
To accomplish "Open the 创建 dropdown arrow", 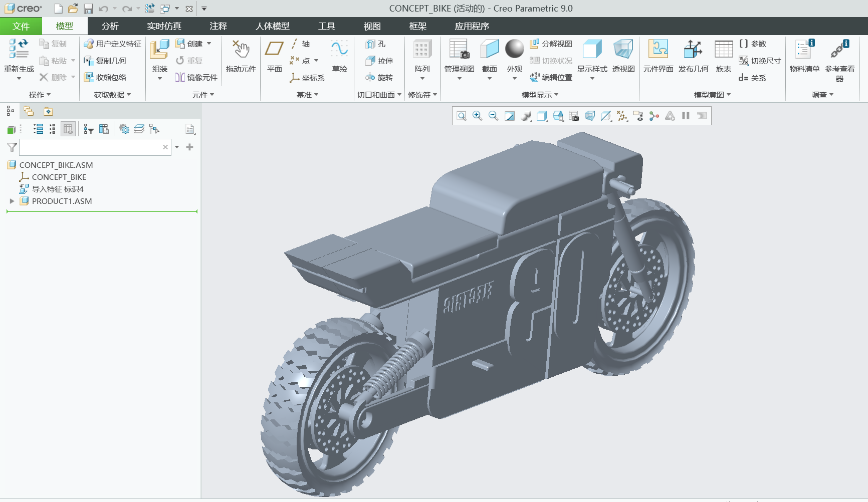I will pyautogui.click(x=209, y=44).
